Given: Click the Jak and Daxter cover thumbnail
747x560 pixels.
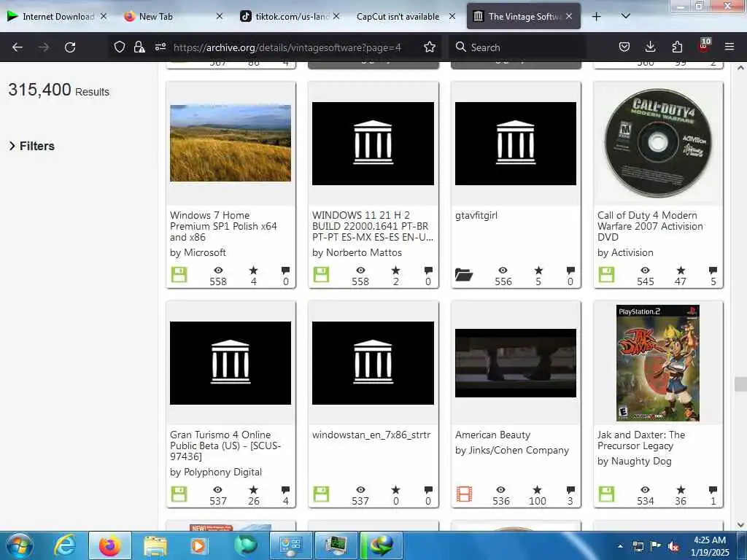Looking at the screenshot, I should [658, 363].
